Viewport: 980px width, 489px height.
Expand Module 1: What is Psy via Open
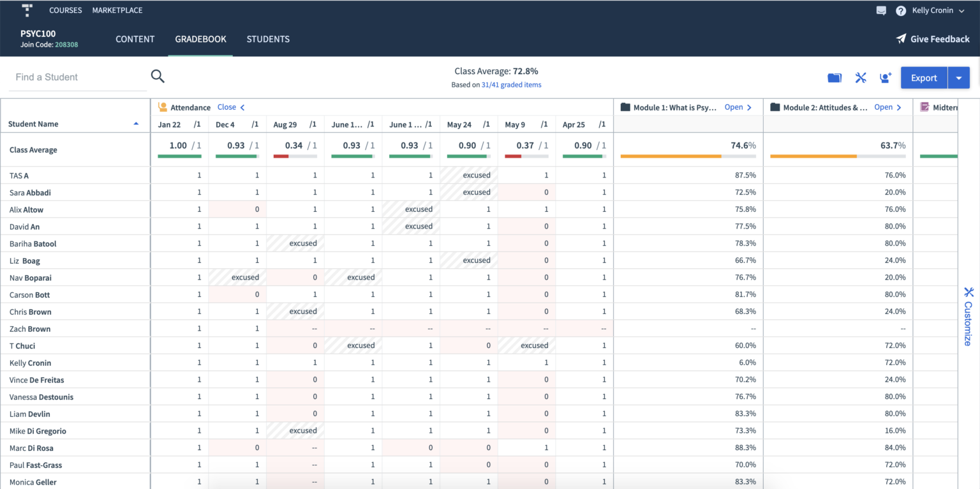[x=734, y=107]
